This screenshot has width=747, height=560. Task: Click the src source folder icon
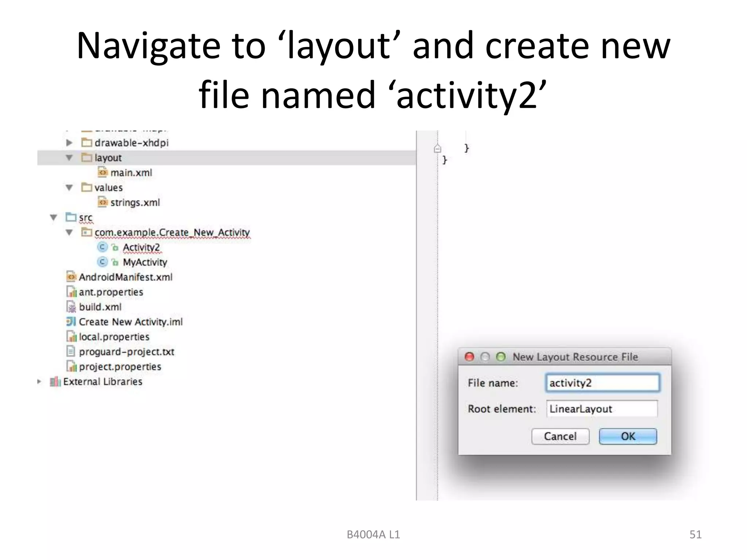(x=71, y=217)
